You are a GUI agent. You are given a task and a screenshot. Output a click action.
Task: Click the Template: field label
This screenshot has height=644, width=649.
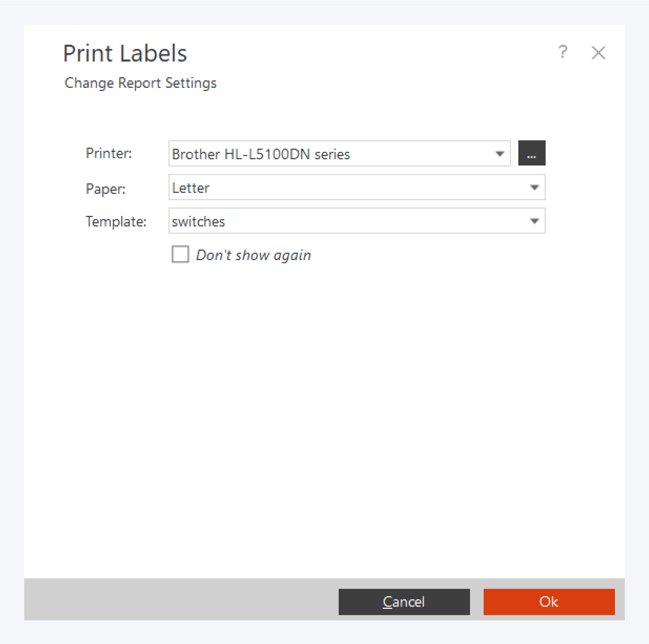(116, 222)
